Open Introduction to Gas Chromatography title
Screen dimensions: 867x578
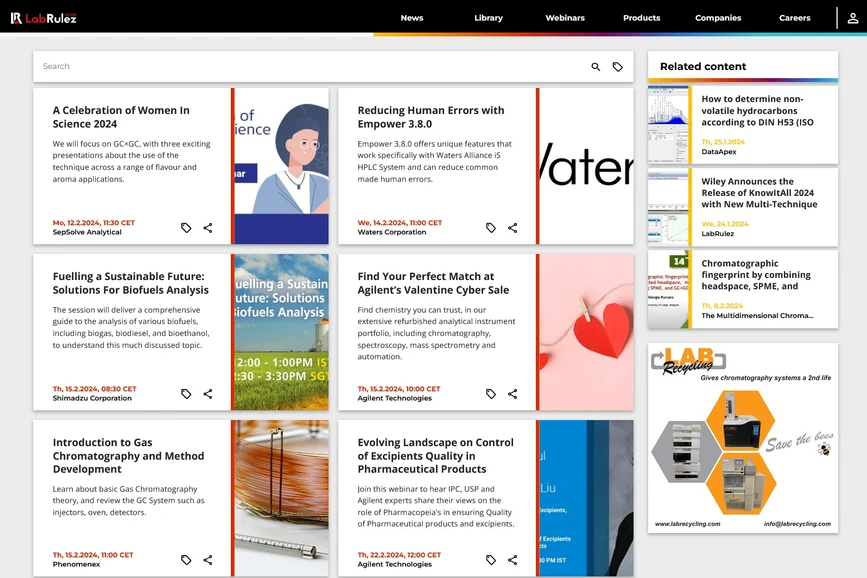[128, 456]
